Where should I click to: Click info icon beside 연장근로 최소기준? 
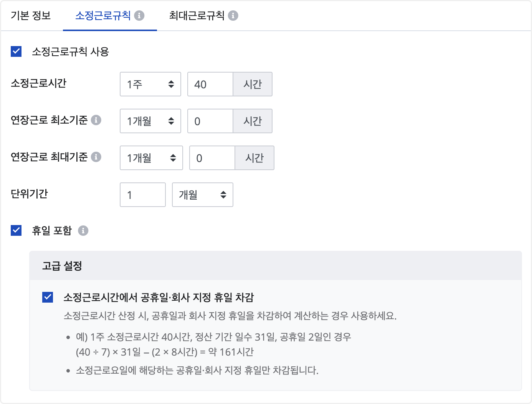tap(96, 120)
